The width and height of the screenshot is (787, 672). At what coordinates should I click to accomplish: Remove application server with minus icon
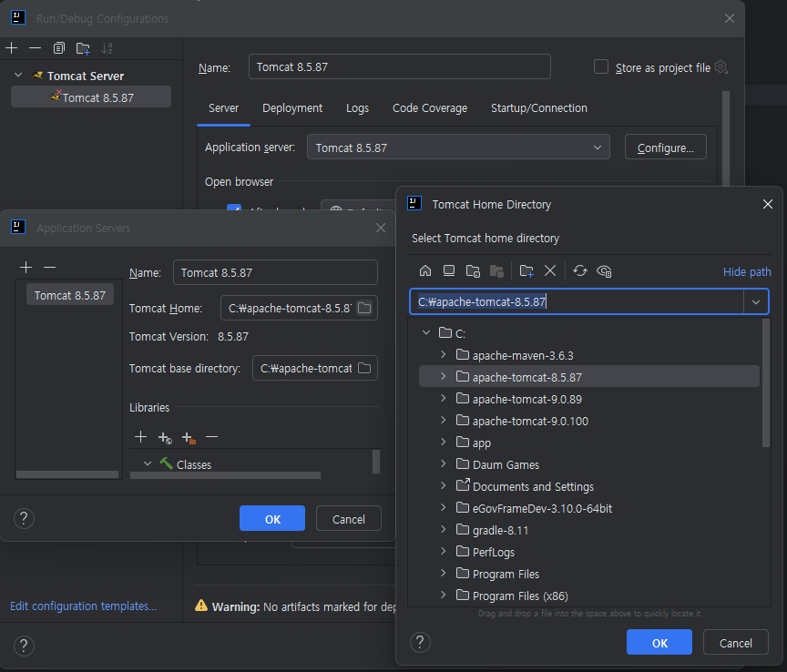[49, 267]
